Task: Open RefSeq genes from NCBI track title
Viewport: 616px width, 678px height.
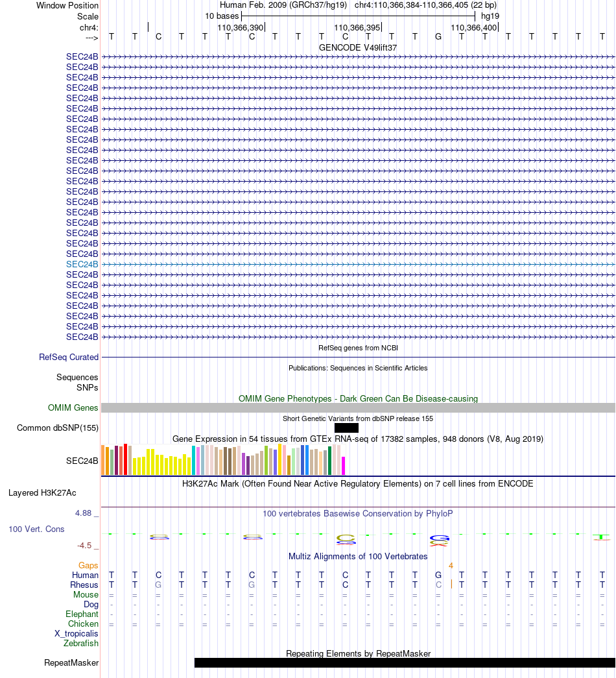Action: [x=358, y=348]
